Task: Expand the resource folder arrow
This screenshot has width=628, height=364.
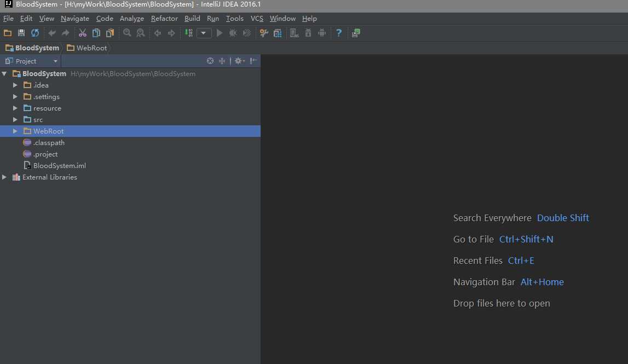Action: click(x=15, y=108)
